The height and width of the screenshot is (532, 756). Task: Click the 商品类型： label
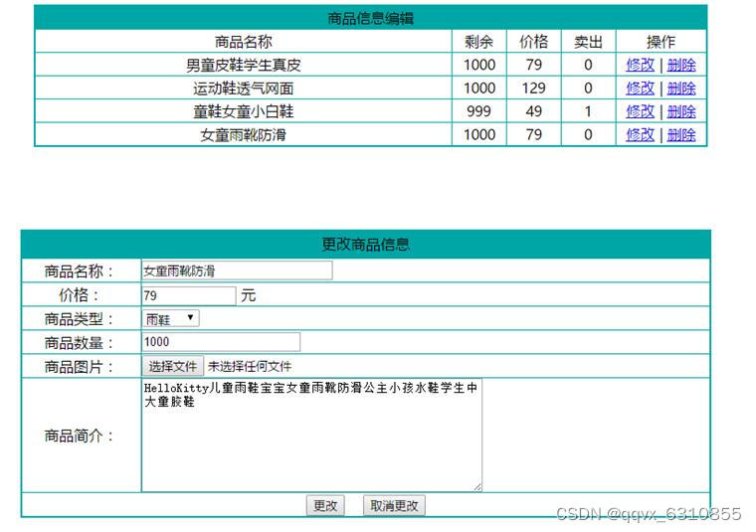(79, 319)
